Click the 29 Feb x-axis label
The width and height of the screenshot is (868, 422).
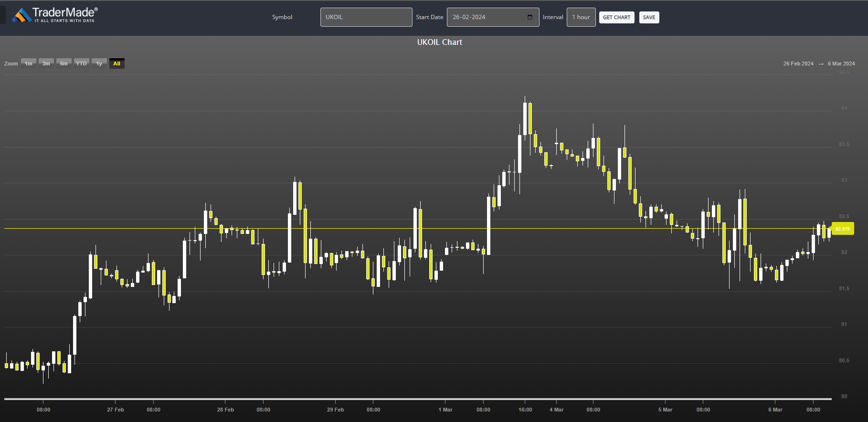(x=336, y=410)
